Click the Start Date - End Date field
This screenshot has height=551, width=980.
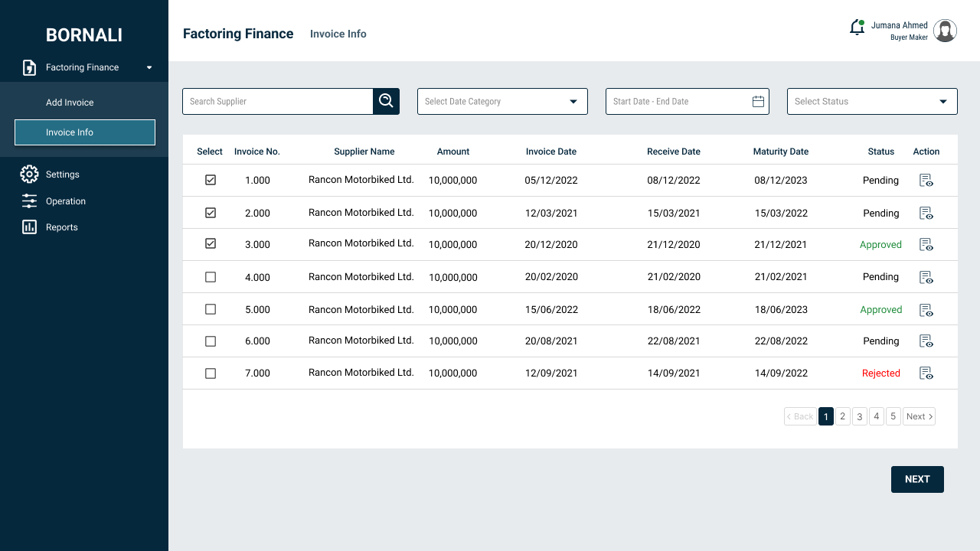(688, 101)
